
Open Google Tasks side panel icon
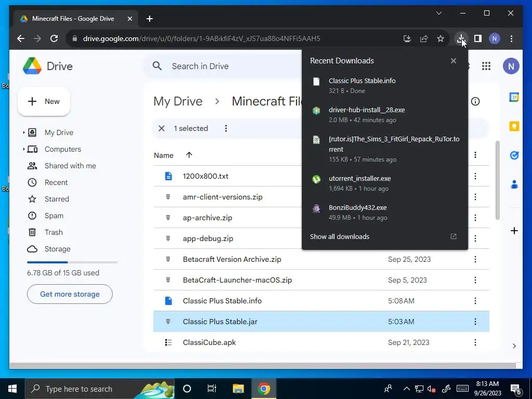tap(514, 155)
